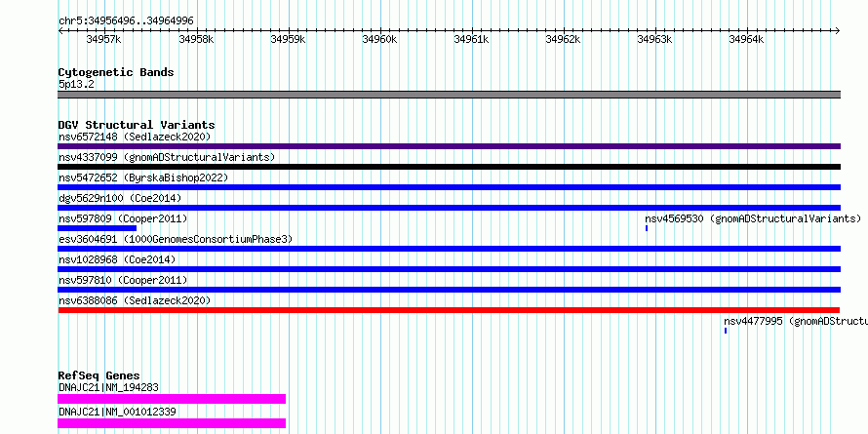This screenshot has height=434, width=868.
Task: Click the 34964k ruler tick label
Action: pos(746,39)
